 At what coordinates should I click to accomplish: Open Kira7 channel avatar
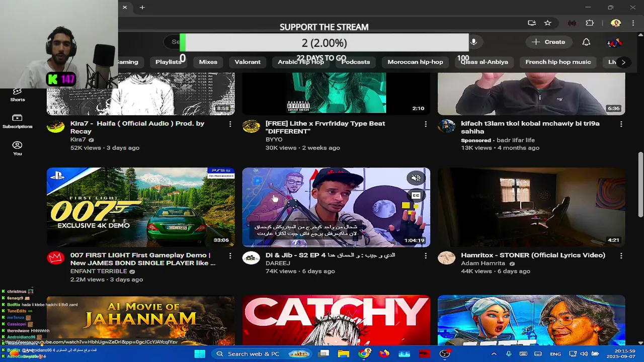[x=55, y=126]
